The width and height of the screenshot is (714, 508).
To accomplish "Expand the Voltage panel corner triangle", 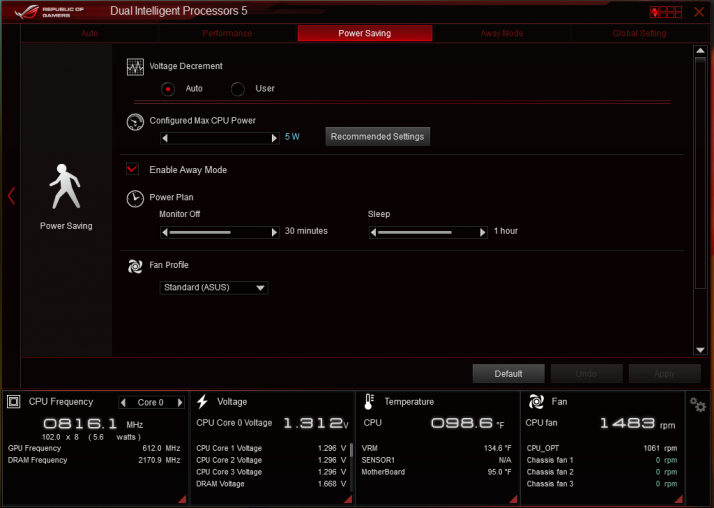I will pyautogui.click(x=348, y=499).
